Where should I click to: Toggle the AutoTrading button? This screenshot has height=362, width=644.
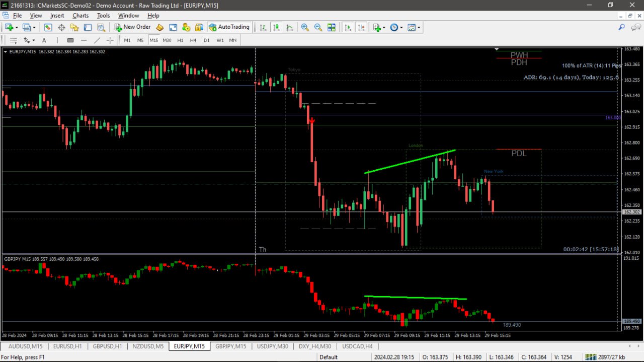(229, 27)
